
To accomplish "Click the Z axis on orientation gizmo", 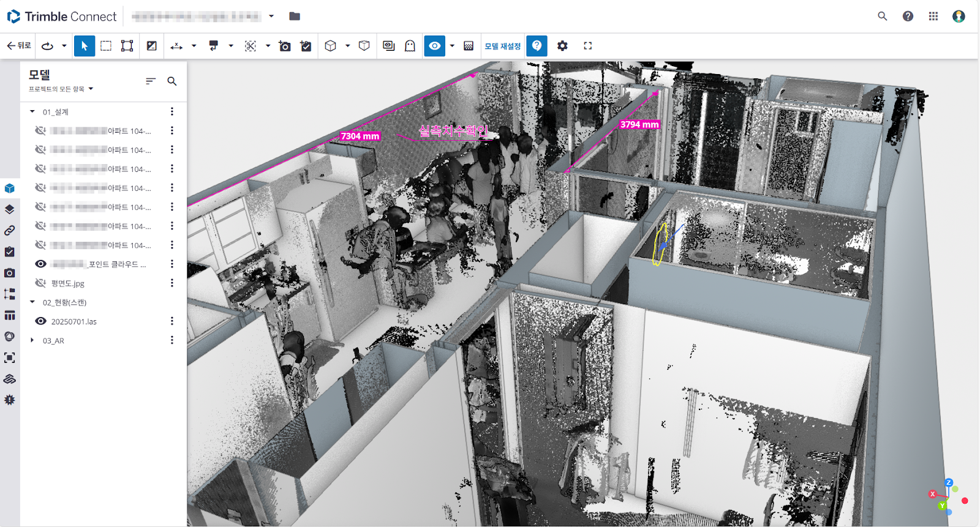I will 949,483.
